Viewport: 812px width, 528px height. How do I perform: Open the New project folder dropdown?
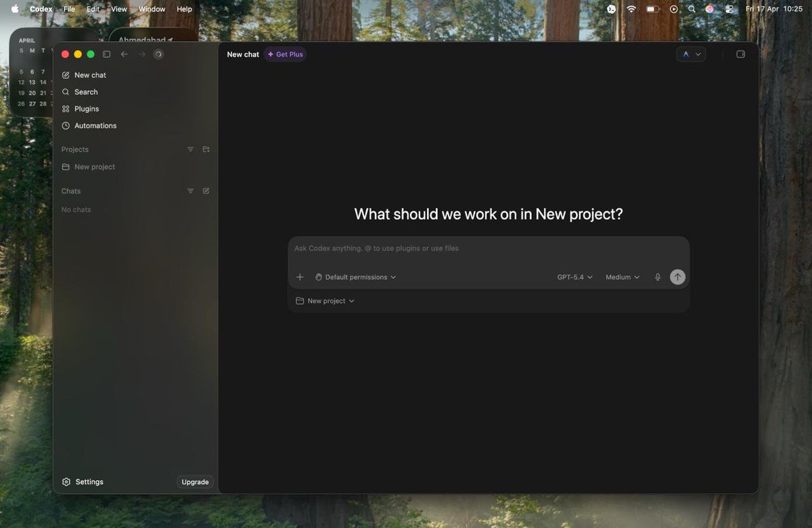click(325, 301)
